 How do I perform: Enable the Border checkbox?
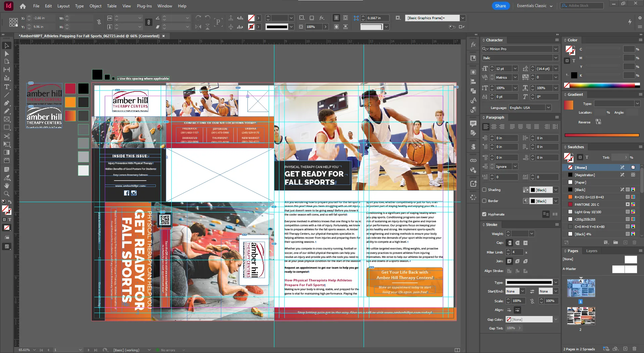coord(484,201)
